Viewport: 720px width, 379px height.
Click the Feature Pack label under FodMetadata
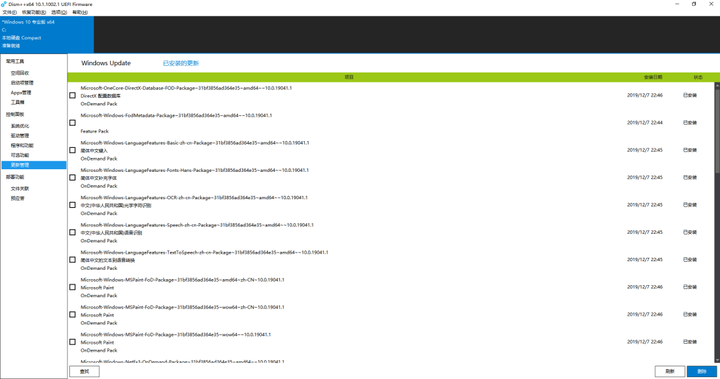coord(95,131)
